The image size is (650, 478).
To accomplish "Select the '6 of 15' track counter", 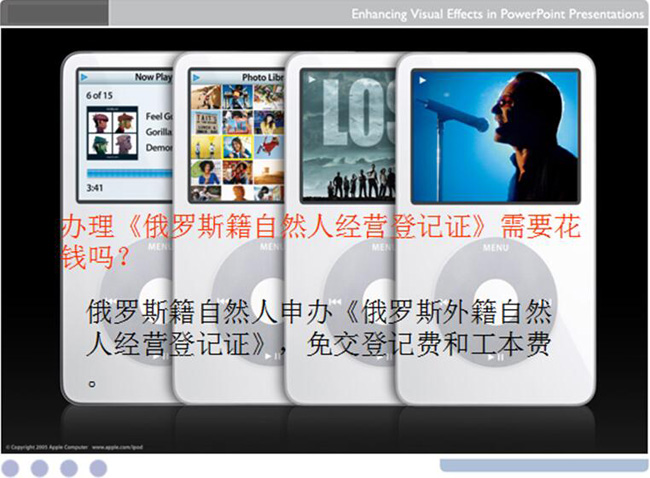I will (x=99, y=95).
